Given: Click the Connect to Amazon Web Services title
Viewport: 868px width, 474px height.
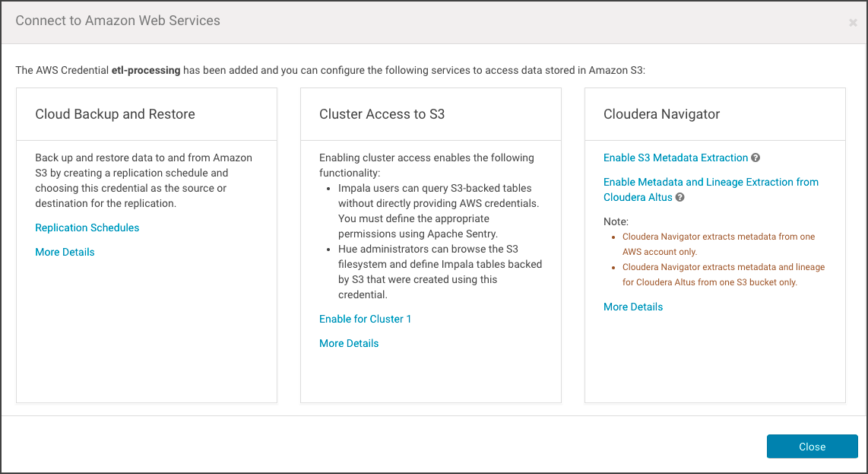Looking at the screenshot, I should [118, 21].
